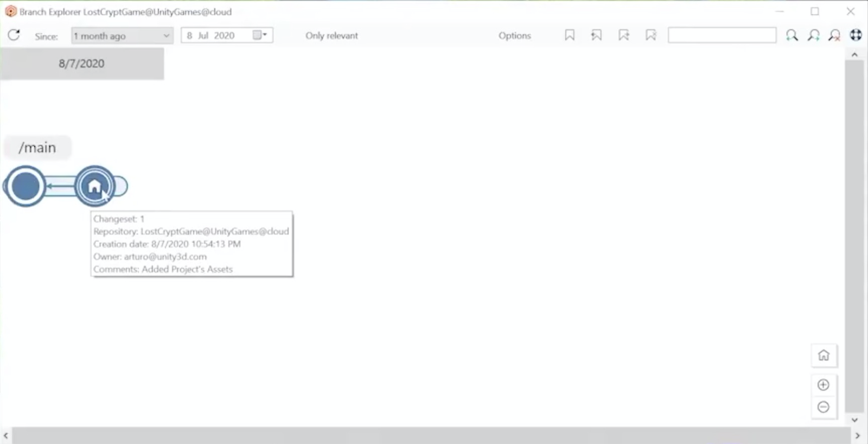Image resolution: width=868 pixels, height=444 pixels.
Task: Open the date picker calendar dropdown
Action: click(x=260, y=35)
